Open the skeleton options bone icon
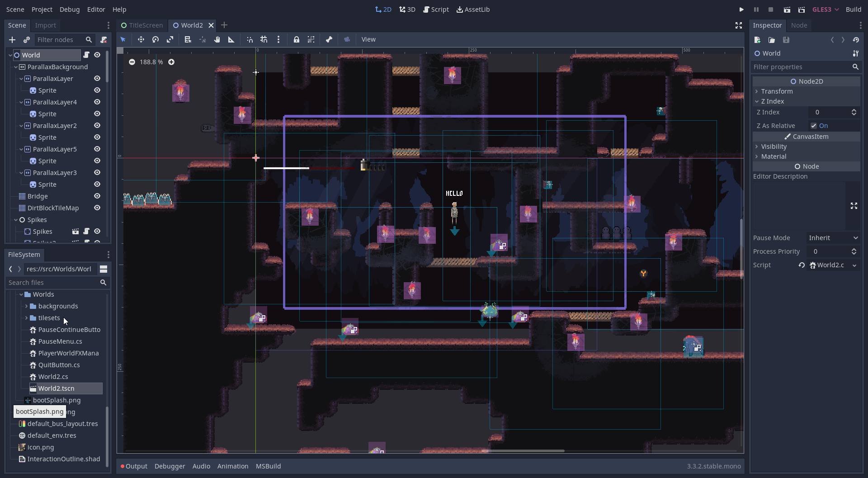 coord(329,39)
